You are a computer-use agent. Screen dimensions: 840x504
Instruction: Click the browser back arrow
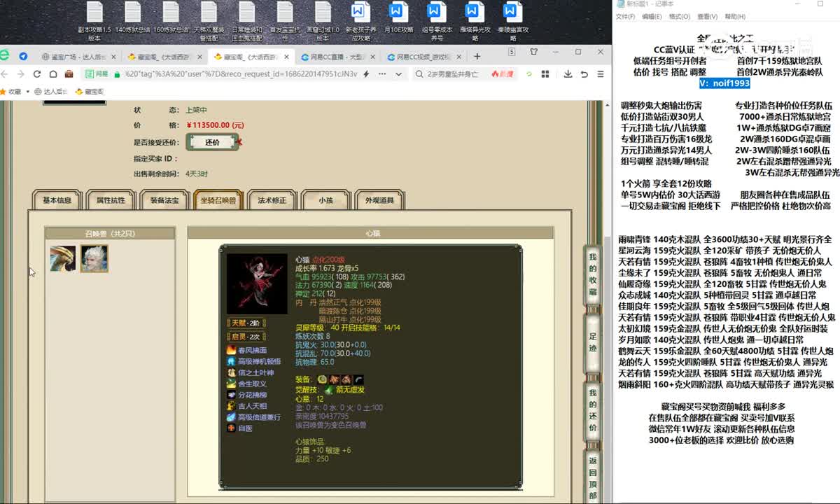point(5,73)
